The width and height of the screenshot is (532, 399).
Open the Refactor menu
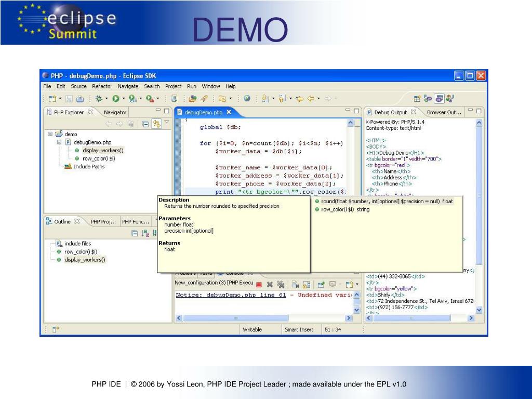102,86
